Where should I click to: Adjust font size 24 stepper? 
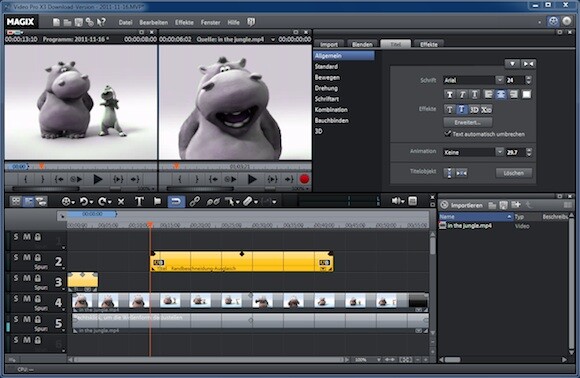tap(528, 80)
